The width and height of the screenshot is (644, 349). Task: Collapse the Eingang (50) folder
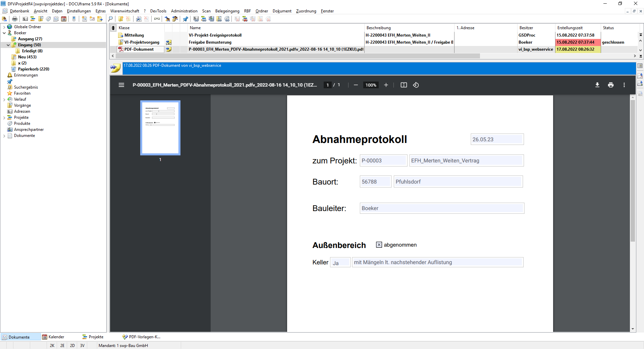click(x=8, y=45)
